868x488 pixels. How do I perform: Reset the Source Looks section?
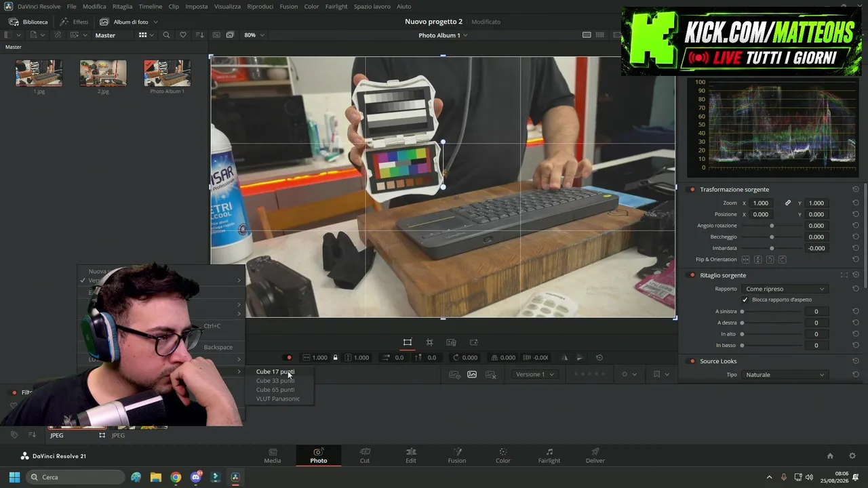pyautogui.click(x=856, y=361)
